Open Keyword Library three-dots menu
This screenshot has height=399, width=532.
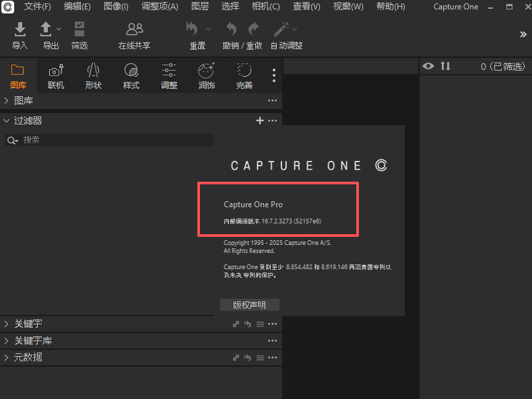click(x=273, y=340)
